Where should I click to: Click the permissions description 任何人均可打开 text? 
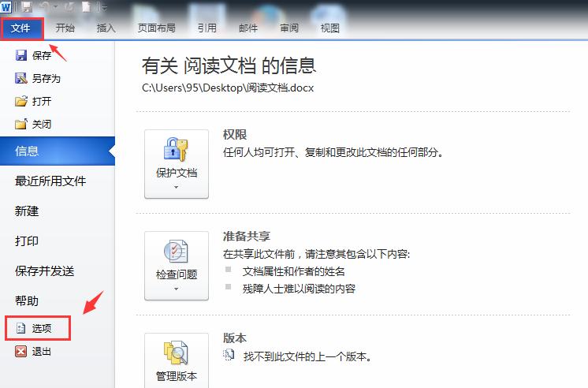[x=333, y=152]
